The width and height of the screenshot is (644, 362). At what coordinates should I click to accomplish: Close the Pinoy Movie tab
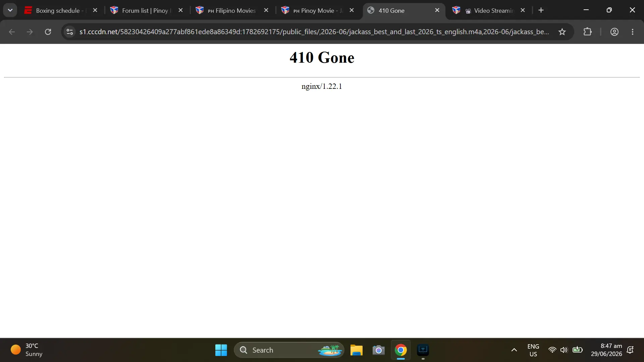[x=352, y=10]
